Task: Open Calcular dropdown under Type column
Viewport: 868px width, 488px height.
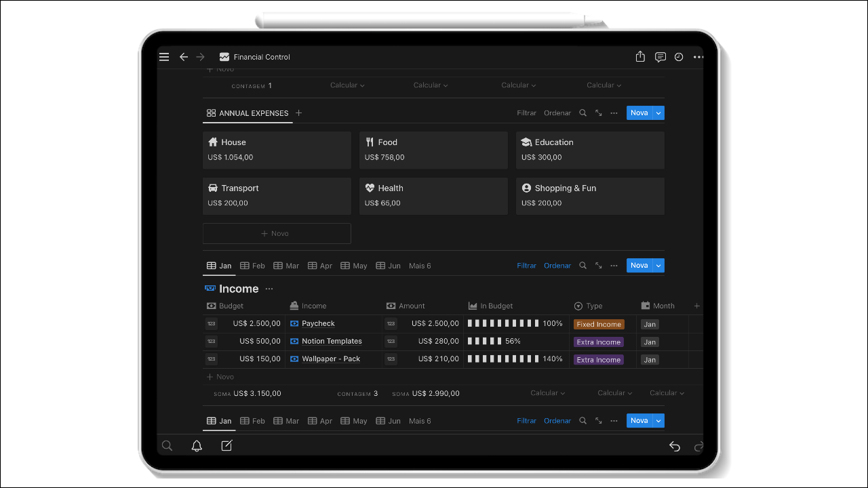Action: pyautogui.click(x=615, y=393)
